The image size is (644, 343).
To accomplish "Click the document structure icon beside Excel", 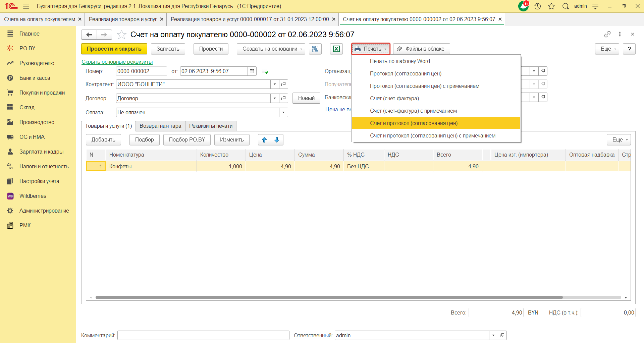I will [x=315, y=49].
